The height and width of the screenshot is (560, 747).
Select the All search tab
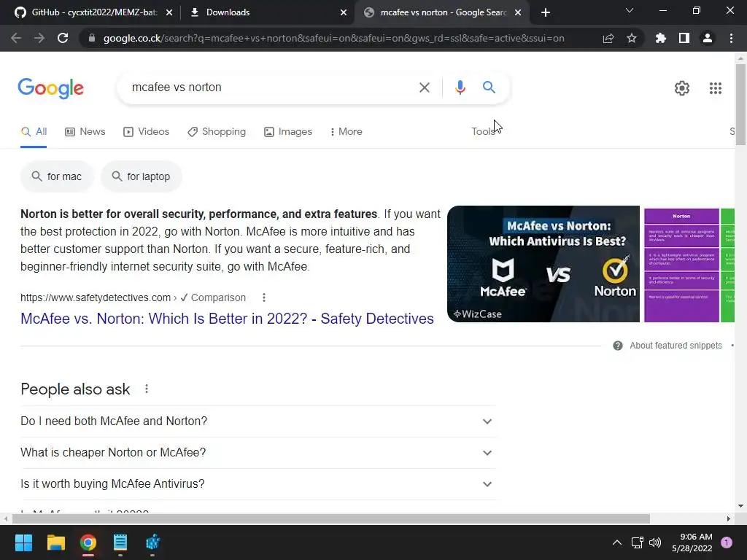[x=34, y=132]
